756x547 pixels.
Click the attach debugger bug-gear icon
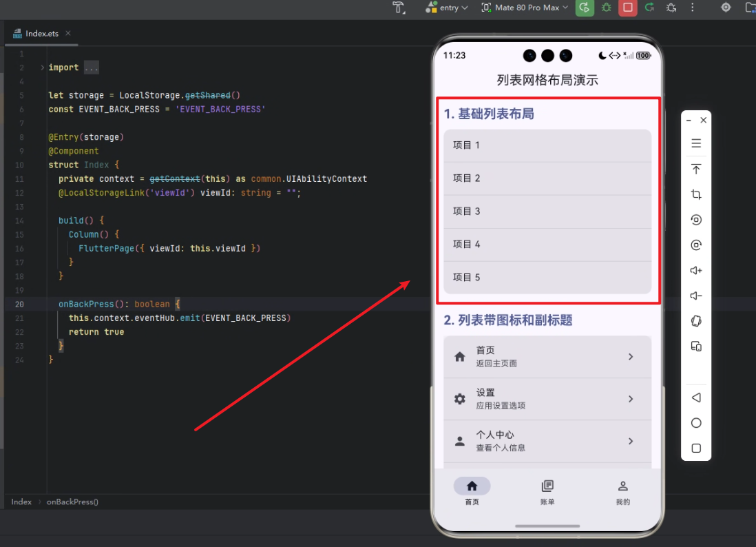point(671,8)
